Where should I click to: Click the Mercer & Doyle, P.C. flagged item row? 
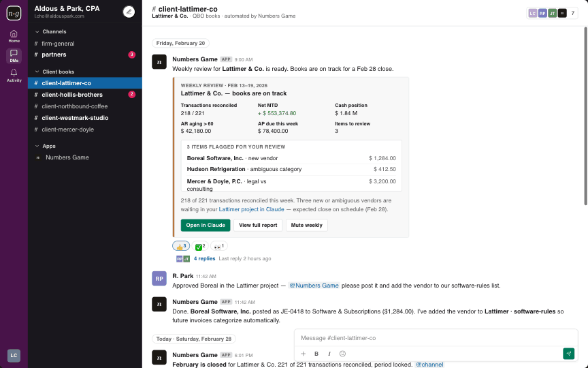pyautogui.click(x=291, y=185)
